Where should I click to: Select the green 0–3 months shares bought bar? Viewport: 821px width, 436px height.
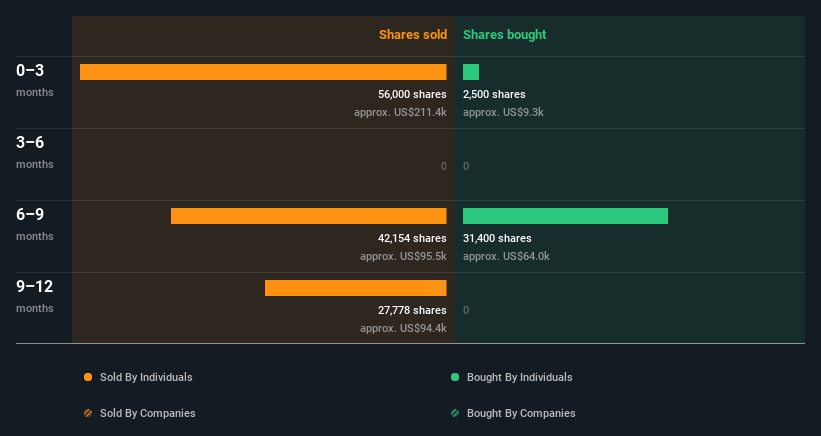click(471, 72)
